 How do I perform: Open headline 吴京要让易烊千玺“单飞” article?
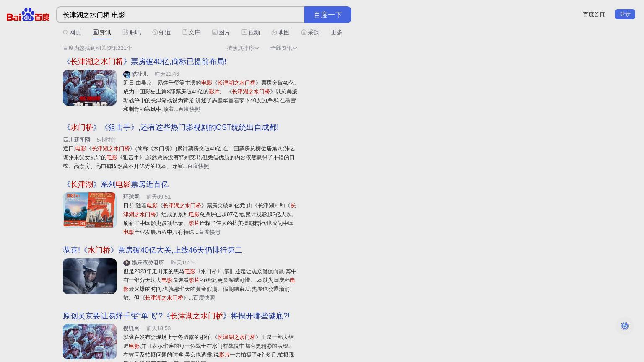[176, 316]
